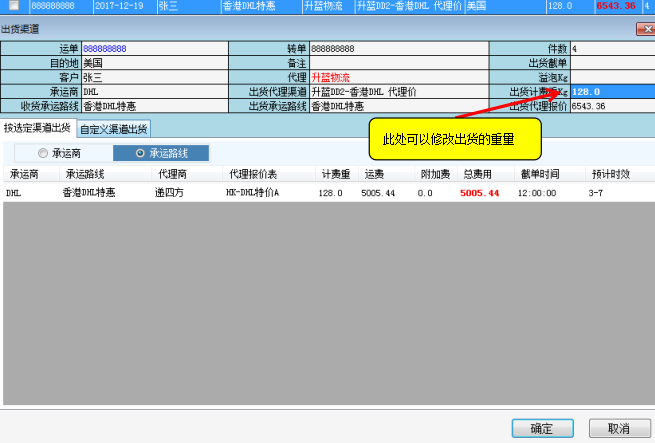This screenshot has width=655, height=443.
Task: Click the 取消 button
Action: click(618, 427)
